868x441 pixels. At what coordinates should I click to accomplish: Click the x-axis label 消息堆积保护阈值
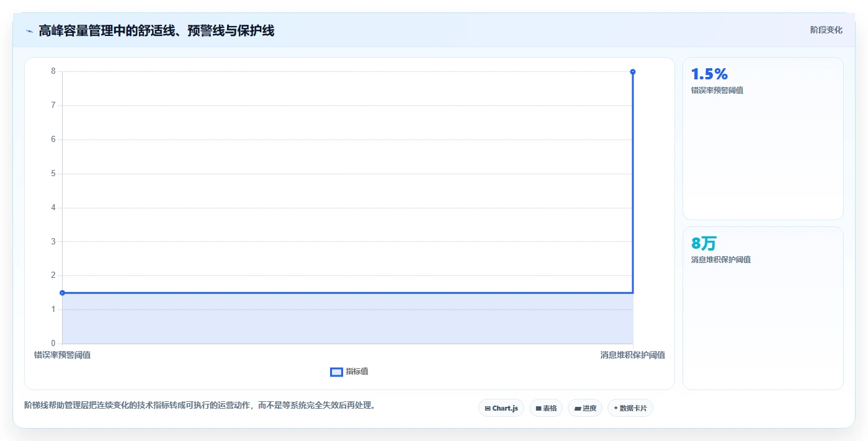point(633,355)
